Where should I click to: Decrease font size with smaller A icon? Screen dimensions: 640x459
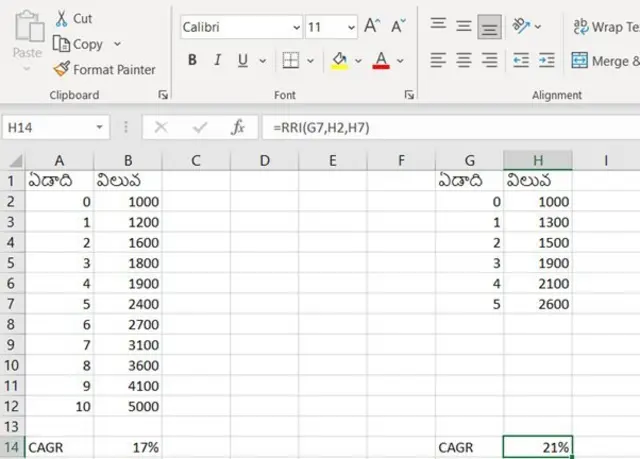point(398,27)
